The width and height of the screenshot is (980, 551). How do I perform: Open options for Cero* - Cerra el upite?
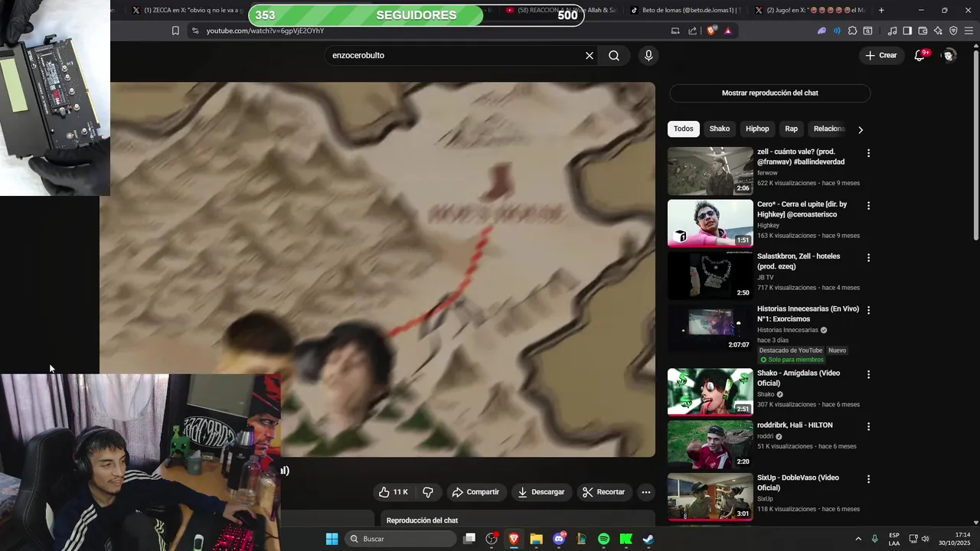click(x=868, y=206)
